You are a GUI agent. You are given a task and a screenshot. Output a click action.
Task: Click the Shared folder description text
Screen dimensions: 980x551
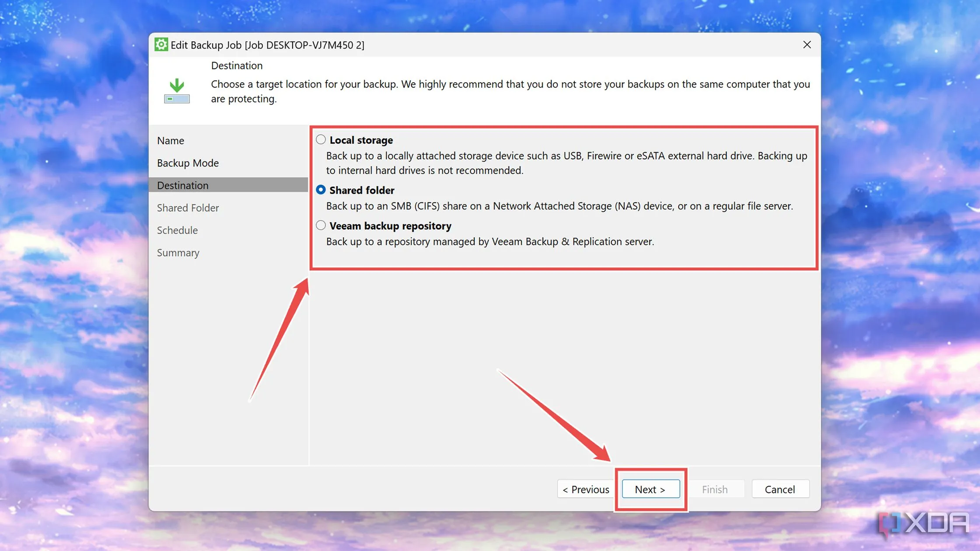[559, 206]
